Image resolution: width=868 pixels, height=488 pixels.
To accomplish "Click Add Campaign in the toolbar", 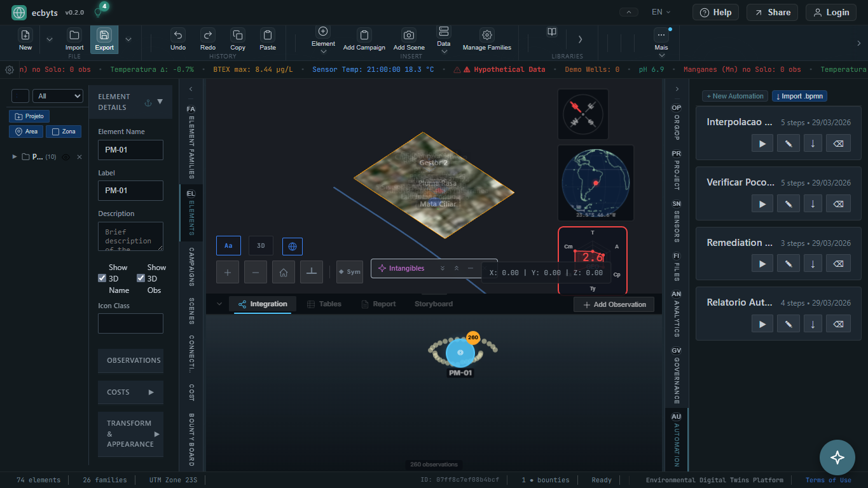I will tap(364, 39).
